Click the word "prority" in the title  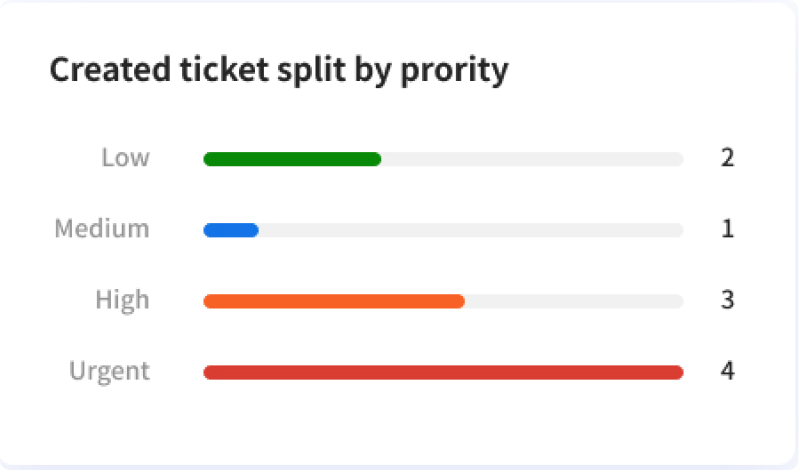pos(454,70)
